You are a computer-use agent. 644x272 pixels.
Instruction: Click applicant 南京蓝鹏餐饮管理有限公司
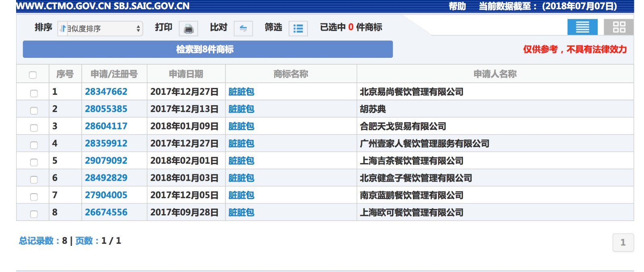[412, 195]
